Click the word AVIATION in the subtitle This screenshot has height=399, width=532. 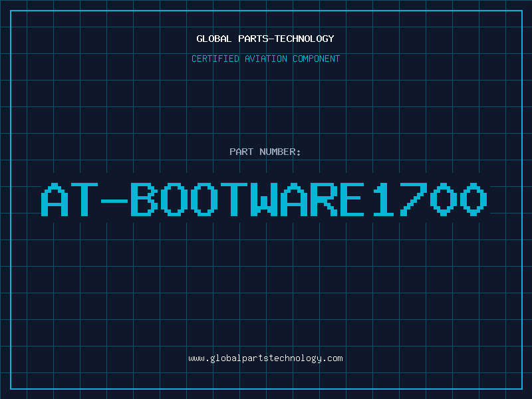[x=267, y=59]
